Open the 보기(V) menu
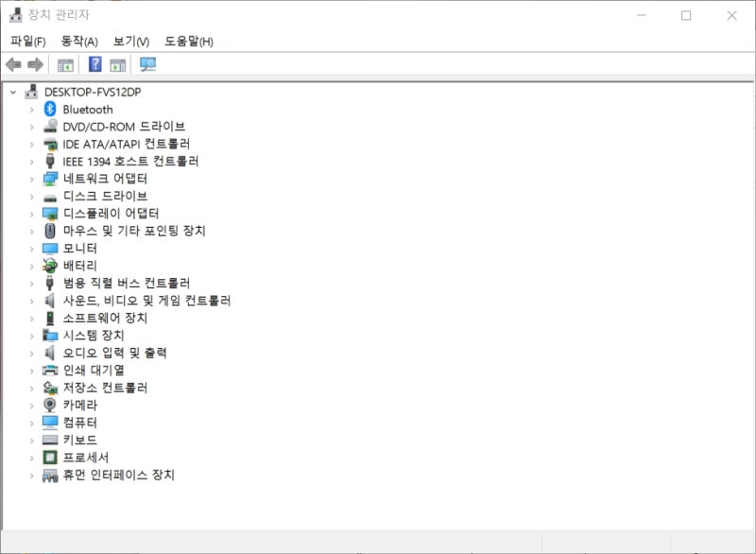The height and width of the screenshot is (554, 756). (132, 42)
